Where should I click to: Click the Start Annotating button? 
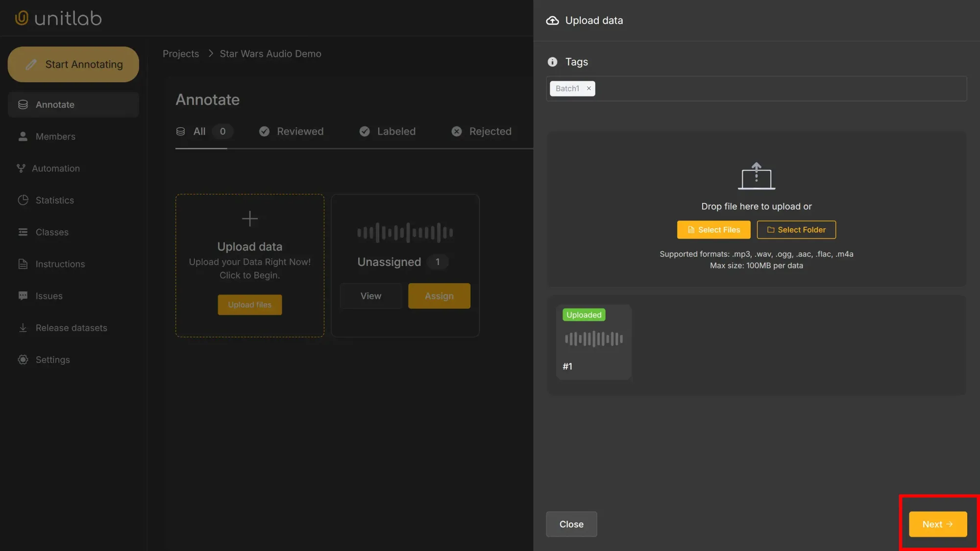click(73, 64)
